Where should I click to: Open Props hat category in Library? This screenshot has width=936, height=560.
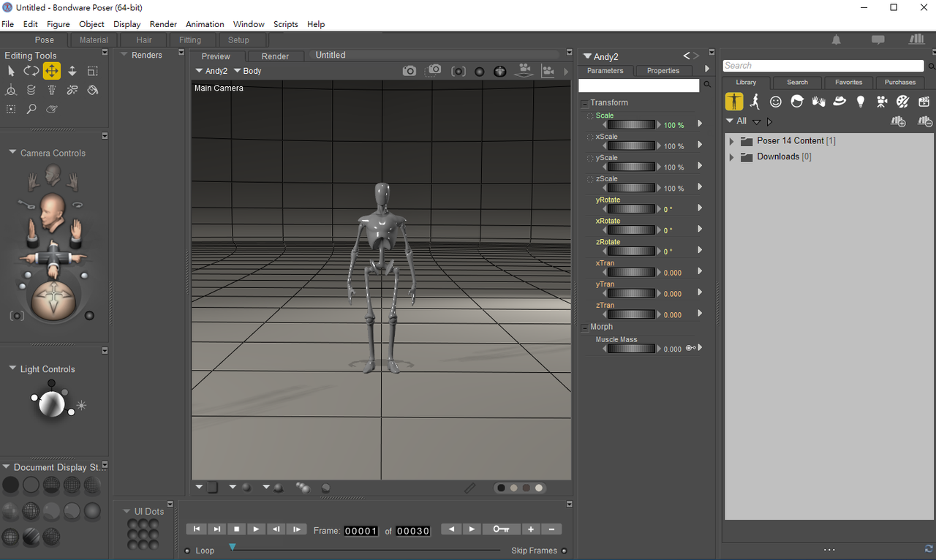click(x=839, y=102)
